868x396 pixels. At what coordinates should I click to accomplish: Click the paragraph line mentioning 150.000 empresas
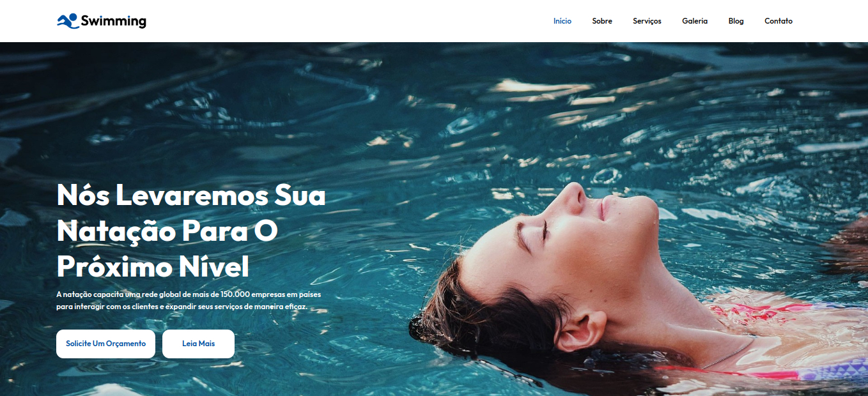click(189, 294)
